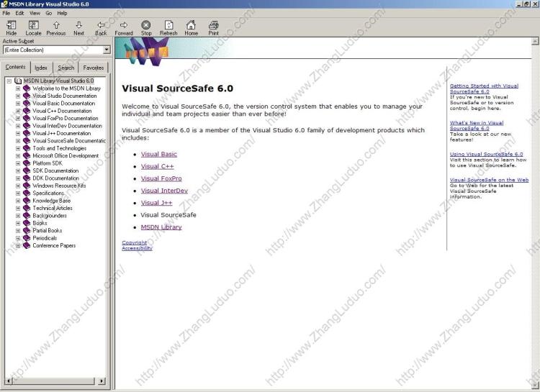Expand Visual SourceSafe Documentation node
This screenshot has height=392, width=540.
(18, 141)
